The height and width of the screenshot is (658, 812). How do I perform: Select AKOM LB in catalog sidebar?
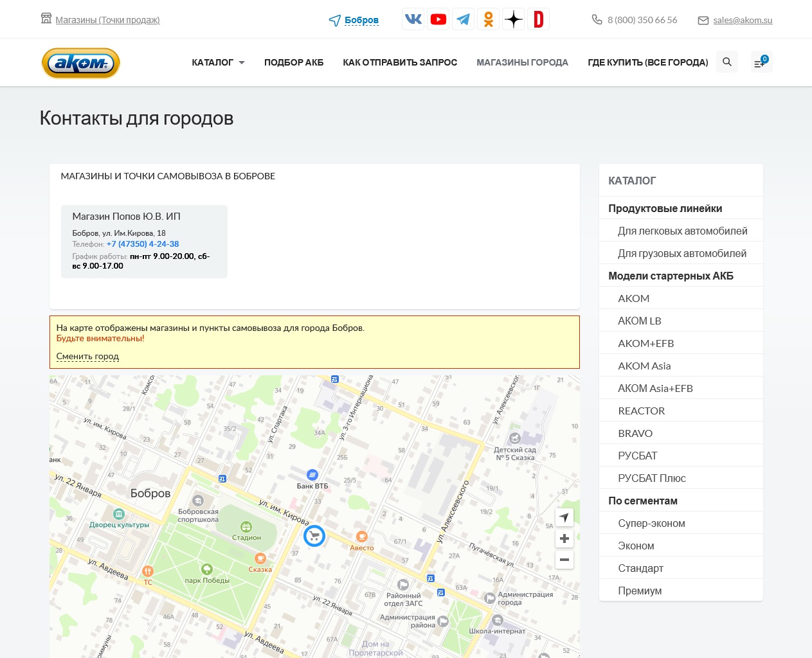(x=640, y=321)
